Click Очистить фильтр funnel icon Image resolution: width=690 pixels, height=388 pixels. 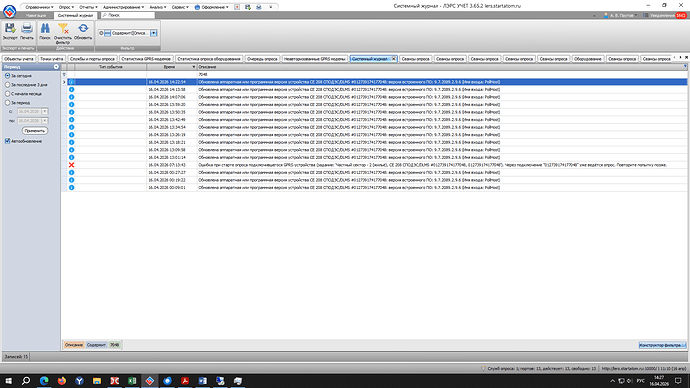(63, 29)
